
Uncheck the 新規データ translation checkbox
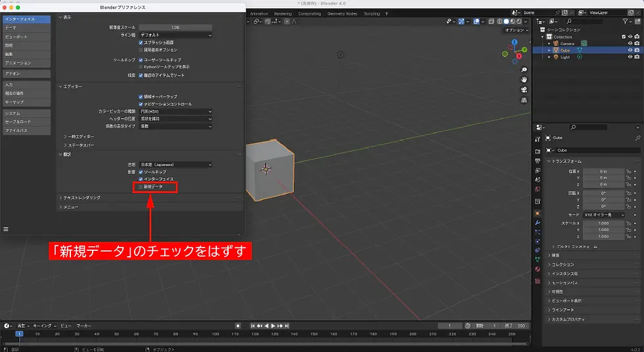click(x=141, y=187)
